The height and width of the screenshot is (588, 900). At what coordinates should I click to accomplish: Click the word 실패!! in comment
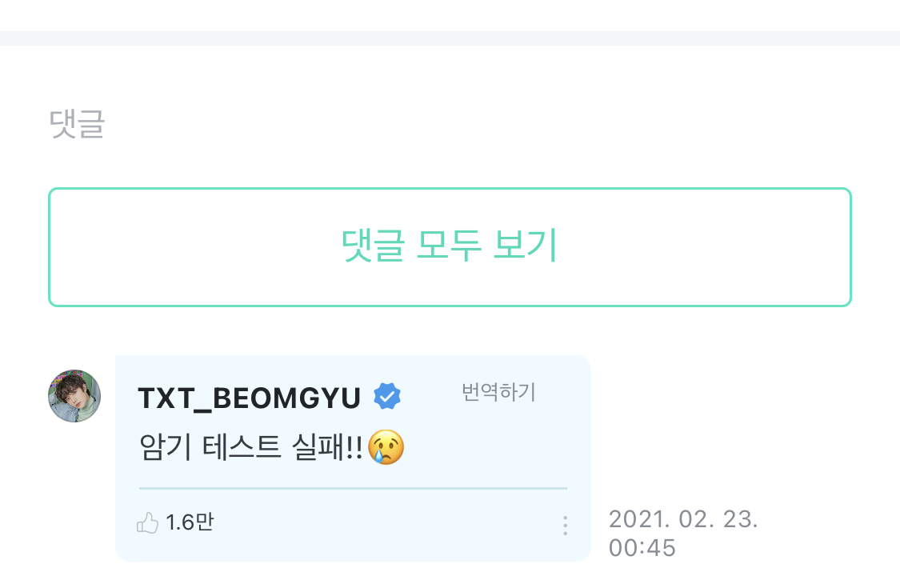click(x=327, y=446)
